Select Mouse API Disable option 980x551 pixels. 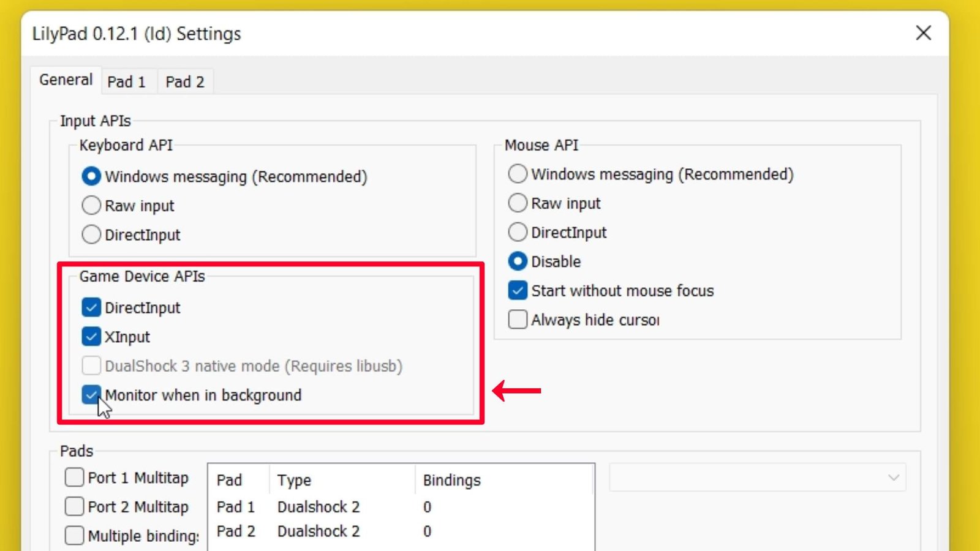[518, 261]
